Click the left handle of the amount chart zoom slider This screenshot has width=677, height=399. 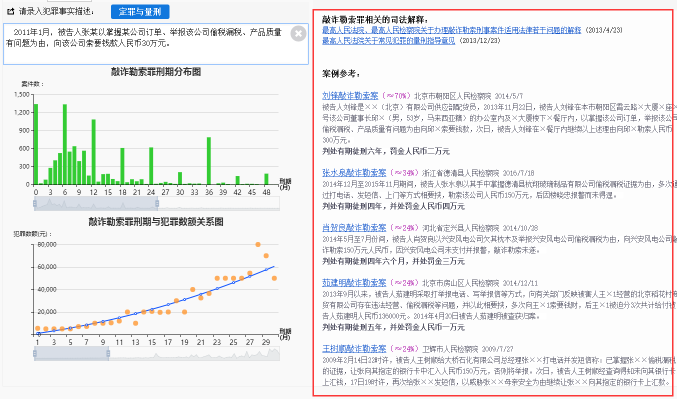(x=35, y=353)
